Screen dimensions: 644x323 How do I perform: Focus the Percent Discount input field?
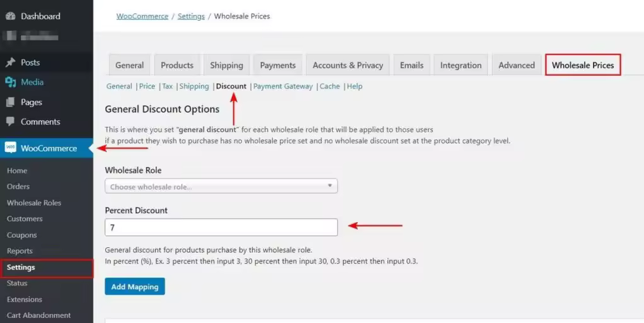click(x=221, y=227)
